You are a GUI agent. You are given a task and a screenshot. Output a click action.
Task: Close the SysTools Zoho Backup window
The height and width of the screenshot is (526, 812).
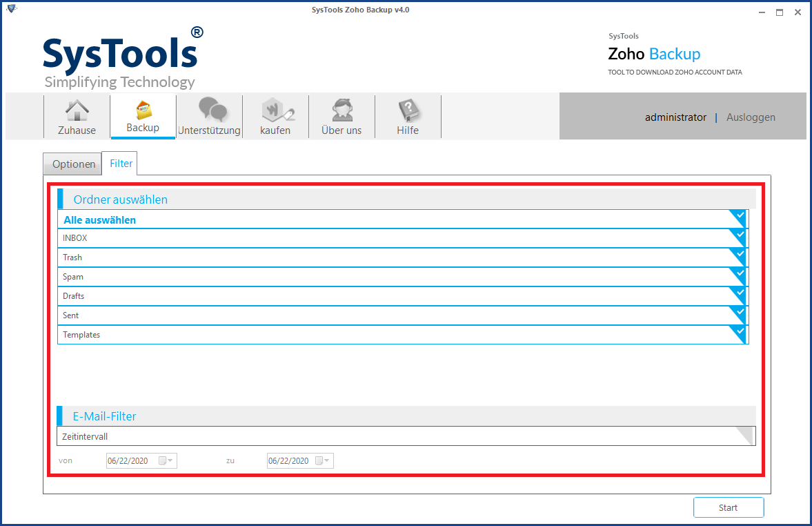click(798, 12)
